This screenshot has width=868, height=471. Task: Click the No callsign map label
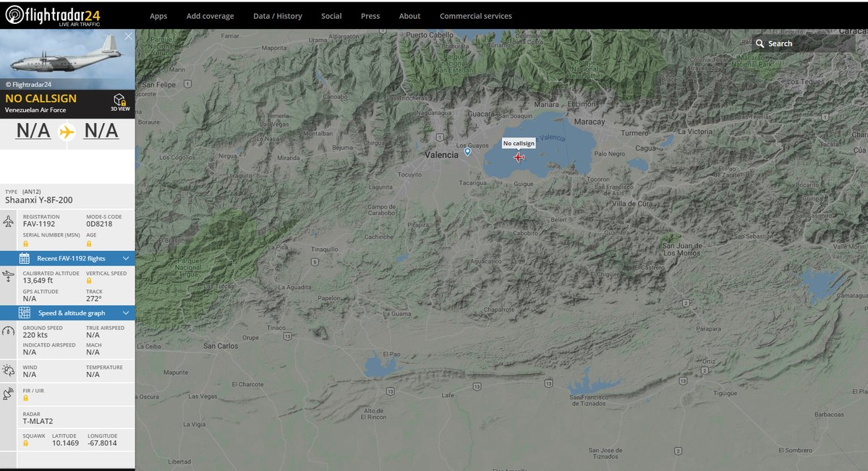[519, 143]
